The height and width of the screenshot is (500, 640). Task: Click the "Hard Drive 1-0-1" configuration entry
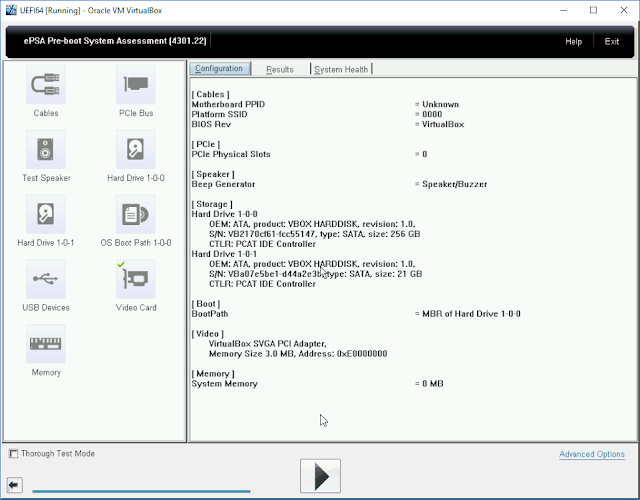tap(224, 254)
